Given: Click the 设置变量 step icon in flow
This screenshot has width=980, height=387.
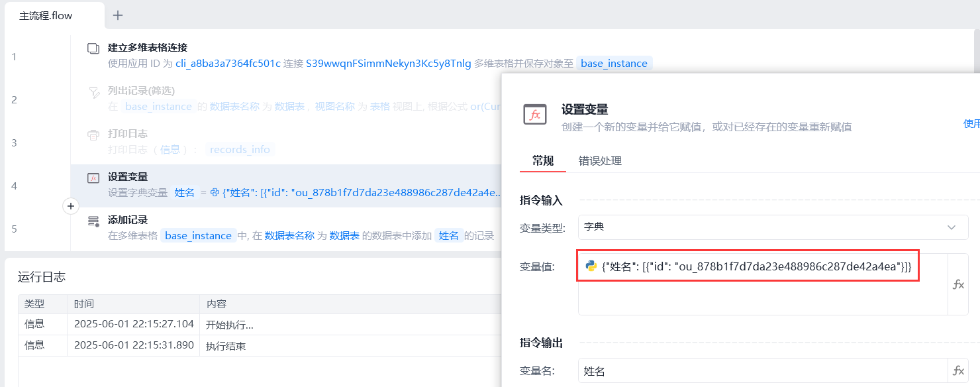Looking at the screenshot, I should pos(93,178).
